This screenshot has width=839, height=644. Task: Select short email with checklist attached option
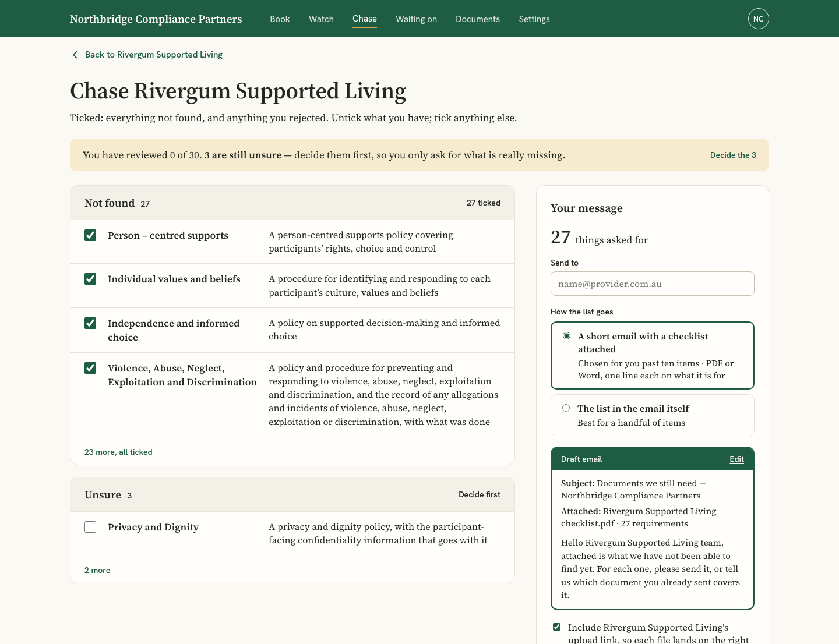653,355
